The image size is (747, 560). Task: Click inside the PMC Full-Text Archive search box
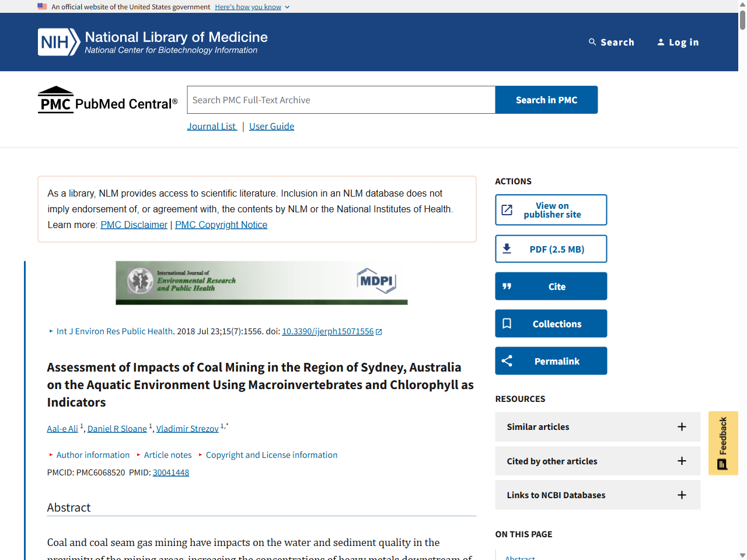(x=340, y=99)
